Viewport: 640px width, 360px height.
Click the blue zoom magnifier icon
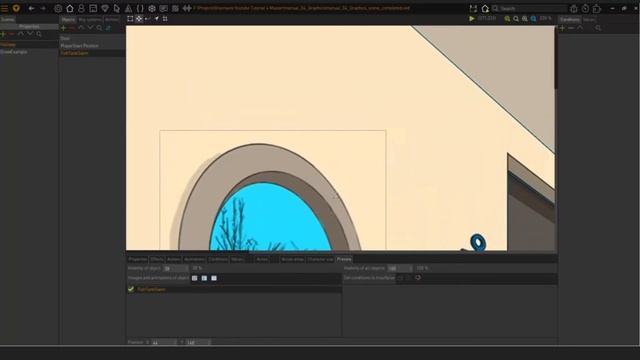coord(533,19)
